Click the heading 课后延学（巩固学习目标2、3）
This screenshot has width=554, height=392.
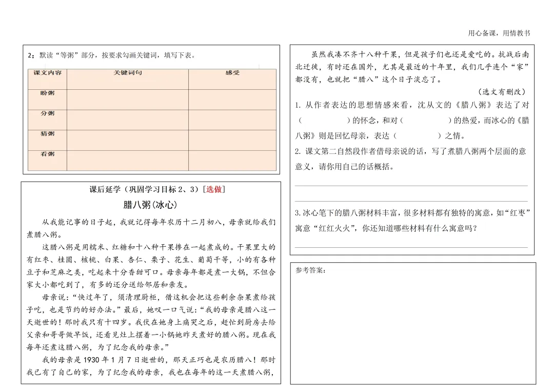[x=145, y=189]
